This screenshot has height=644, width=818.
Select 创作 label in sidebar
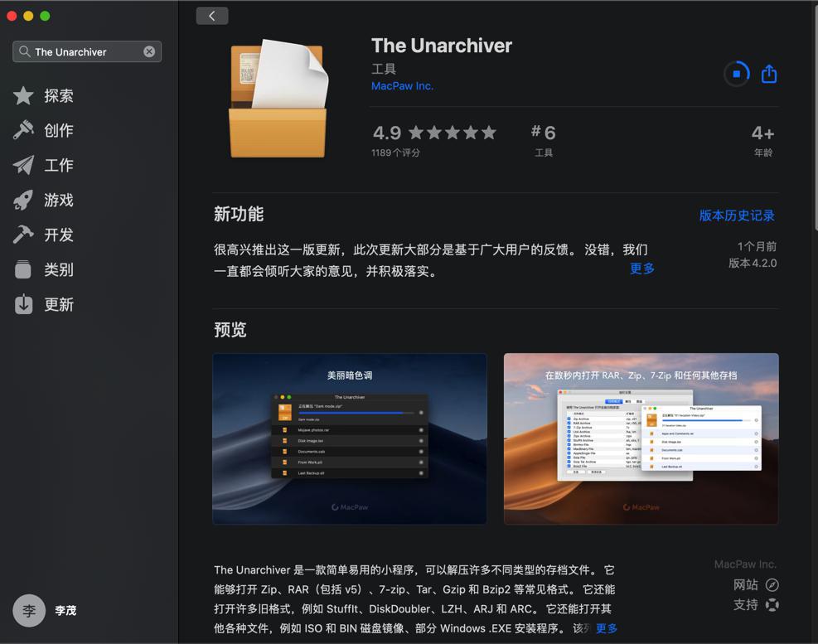coord(58,130)
